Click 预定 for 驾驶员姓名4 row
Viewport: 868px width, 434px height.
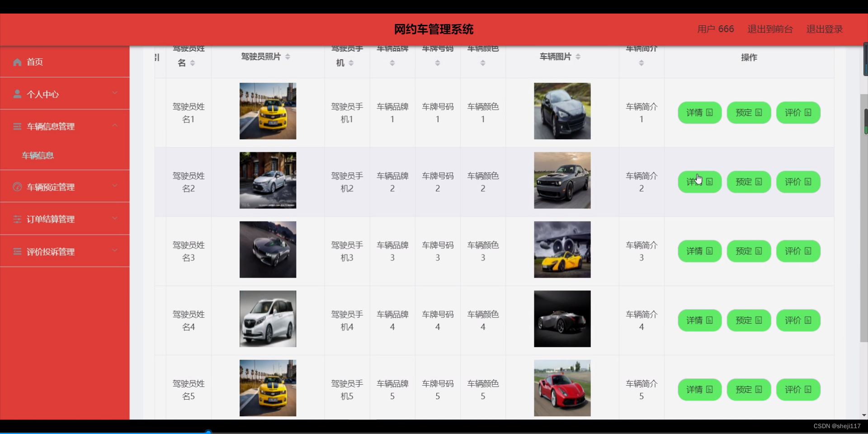749,320
